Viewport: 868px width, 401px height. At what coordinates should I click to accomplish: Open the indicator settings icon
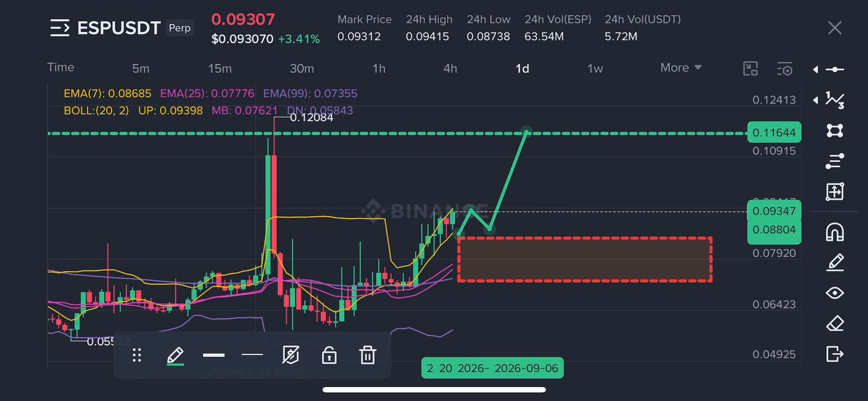[x=784, y=69]
